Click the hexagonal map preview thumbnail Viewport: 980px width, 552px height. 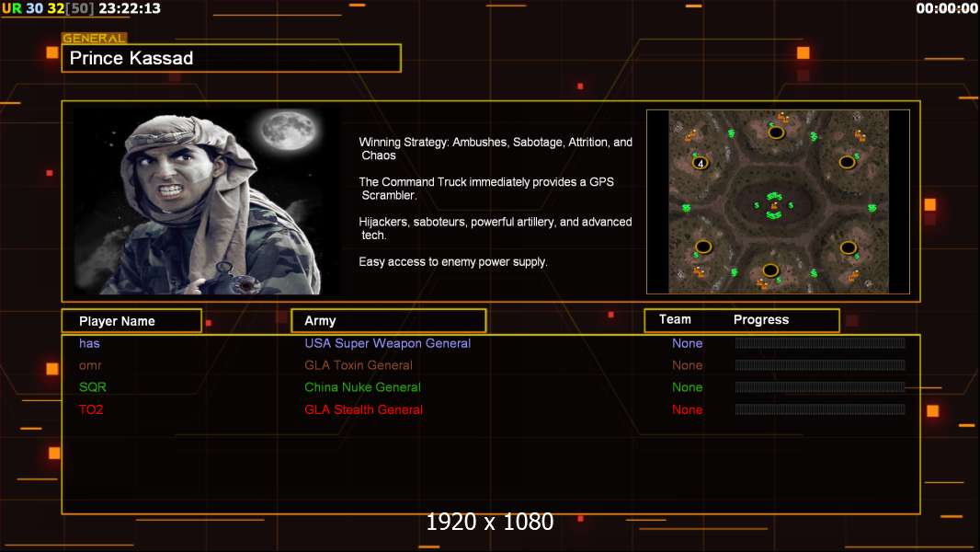pyautogui.click(x=778, y=201)
